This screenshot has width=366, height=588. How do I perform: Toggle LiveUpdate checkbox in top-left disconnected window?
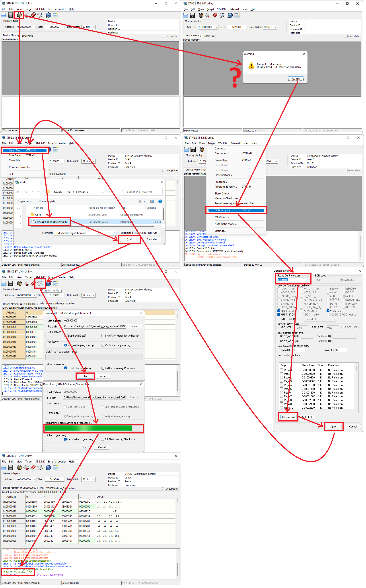[164, 36]
